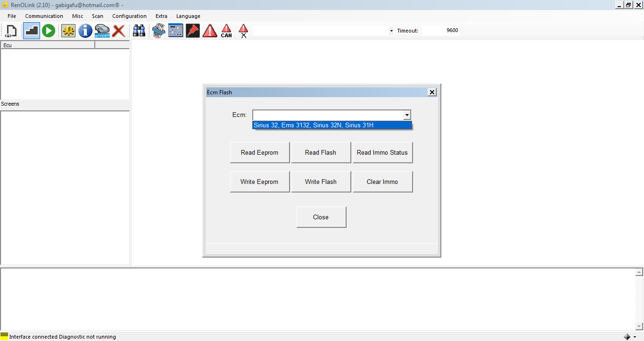644x341 pixels.
Task: Click the new document toolbar icon
Action: [x=11, y=31]
